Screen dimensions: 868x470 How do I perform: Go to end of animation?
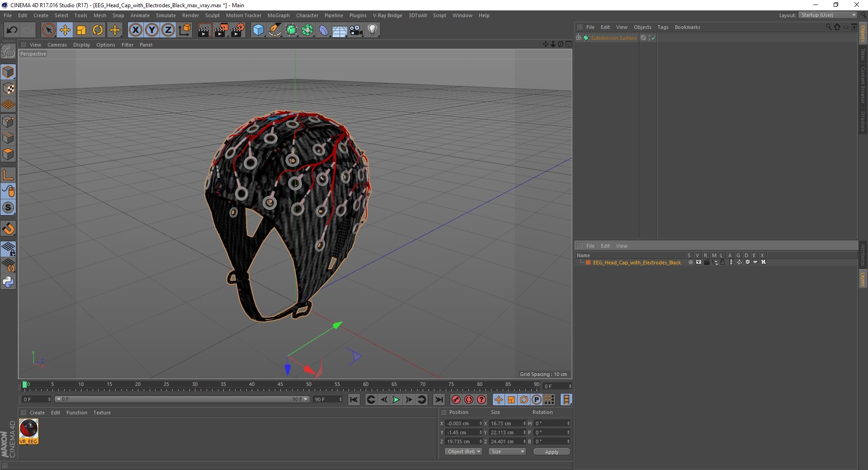[439, 399]
